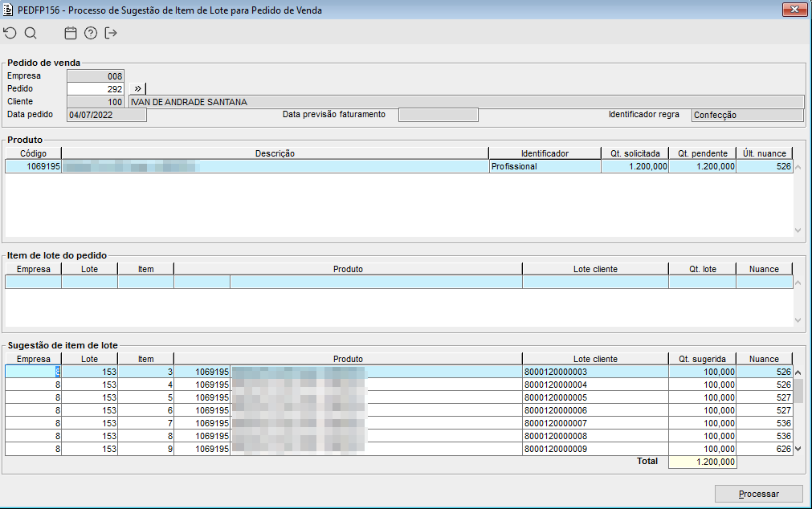The height and width of the screenshot is (509, 812).
Task: Click the magnifier search toolbar icon
Action: (x=31, y=33)
